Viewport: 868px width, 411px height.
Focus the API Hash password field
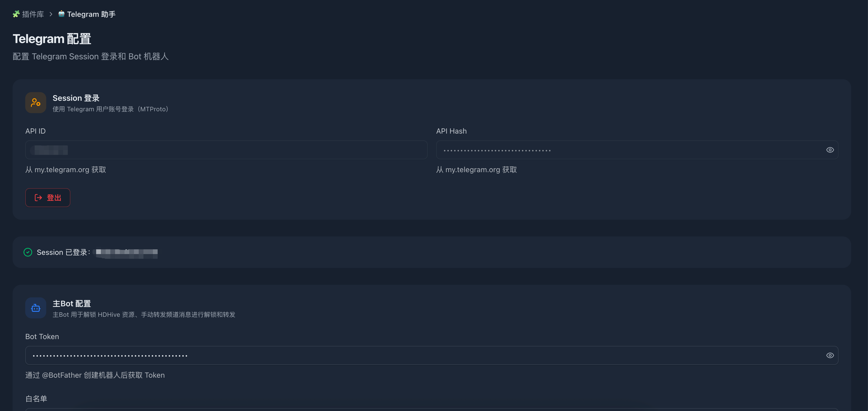tap(637, 150)
